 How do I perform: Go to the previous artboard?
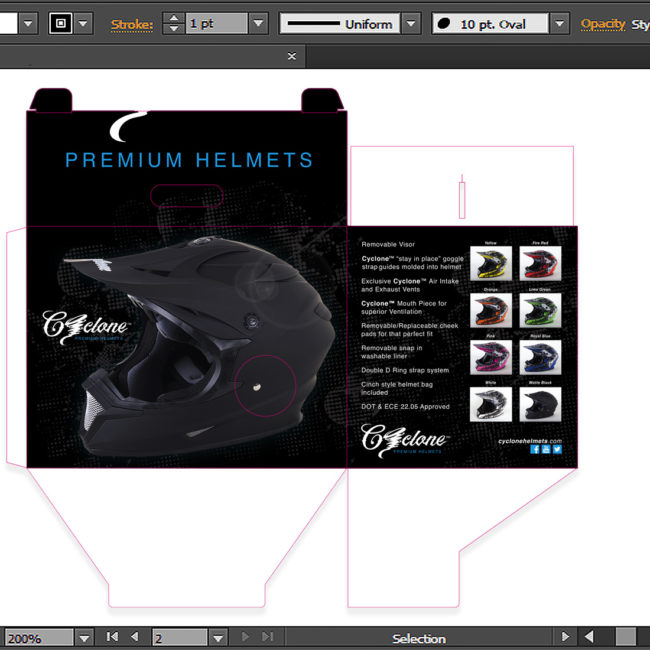pyautogui.click(x=134, y=637)
